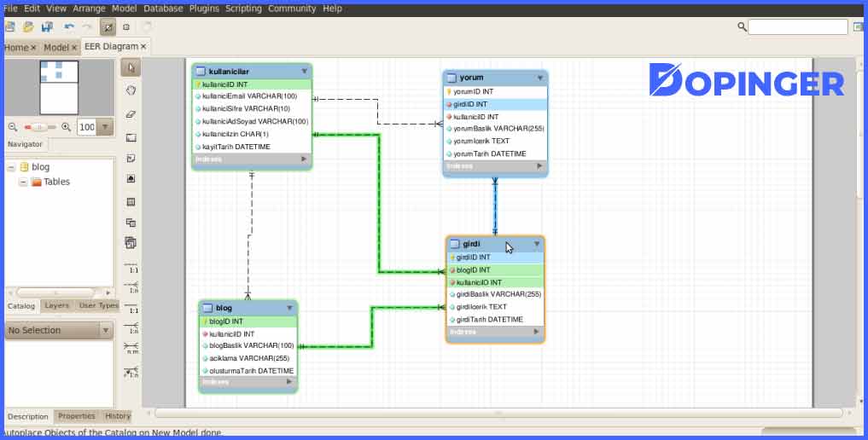Collapse the Tables tree node

(x=23, y=182)
